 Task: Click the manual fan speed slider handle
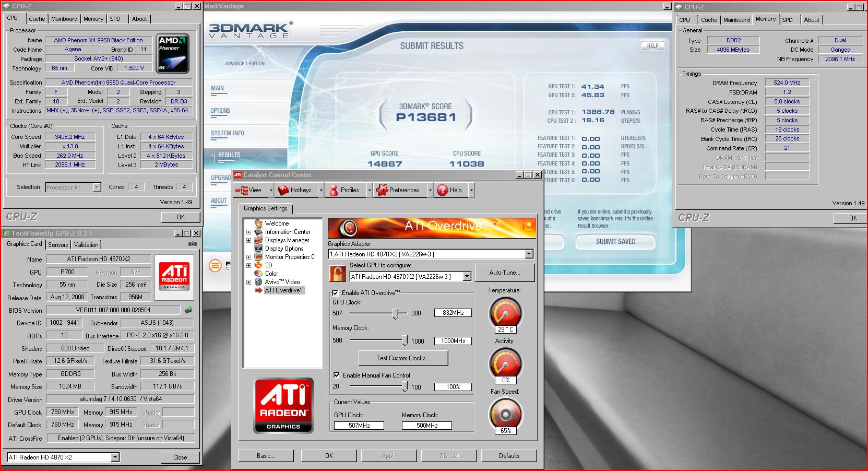tap(405, 386)
